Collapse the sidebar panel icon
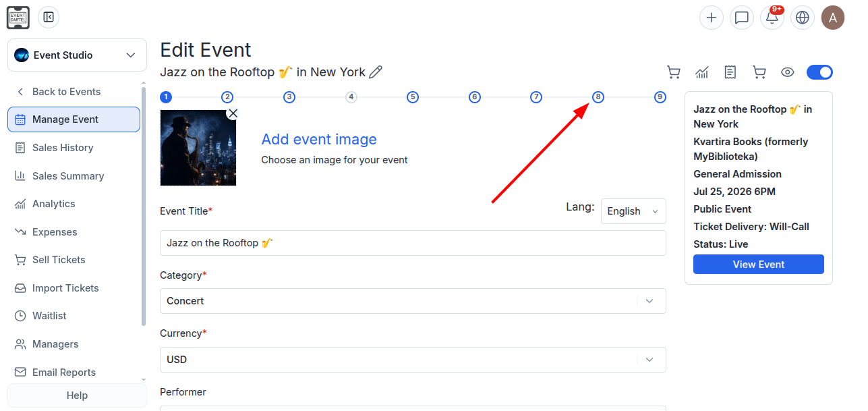The image size is (868, 411). 49,17
